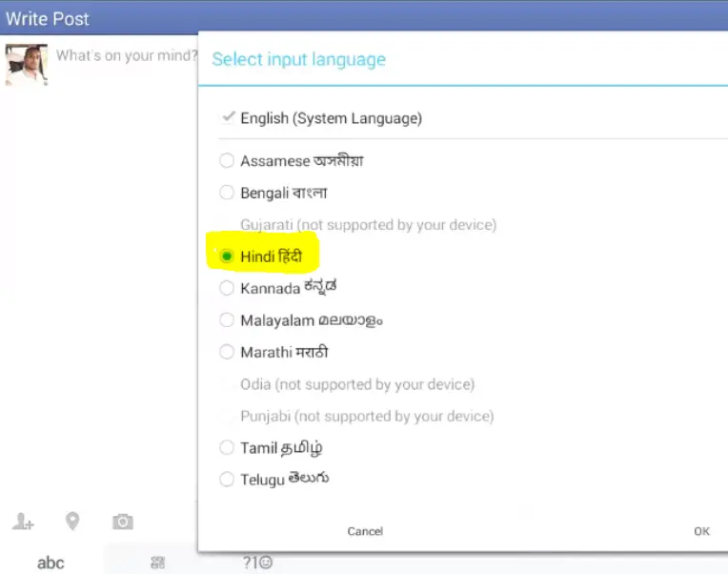Image resolution: width=728 pixels, height=574 pixels.
Task: Select the Marathi radio button
Action: (x=227, y=352)
